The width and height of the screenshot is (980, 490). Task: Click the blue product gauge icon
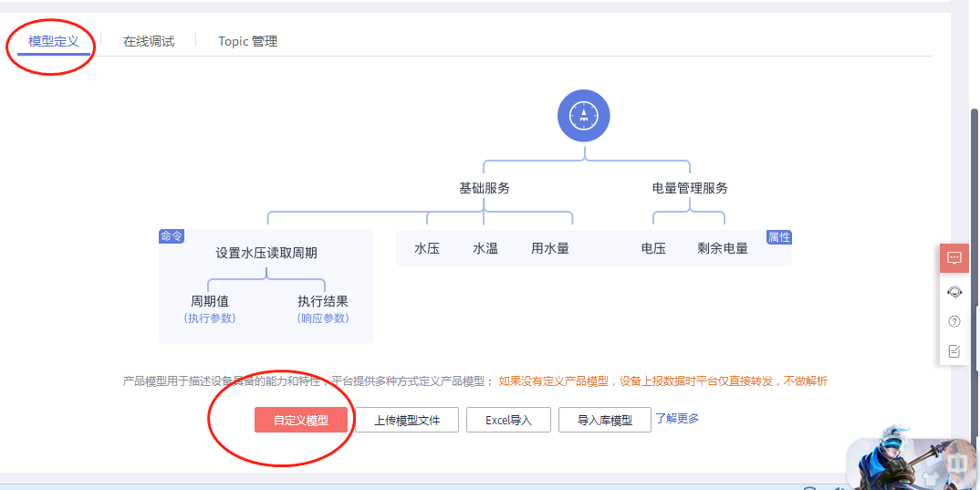point(584,116)
